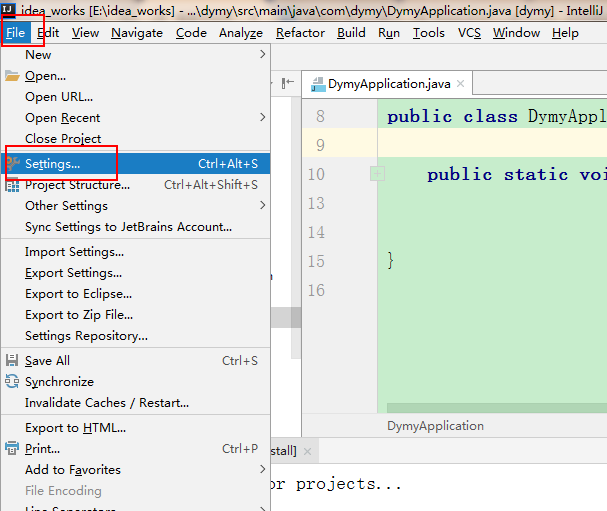Click the editor horizontal scrollbar
Viewport: 607px width, 511px height.
tap(497, 408)
